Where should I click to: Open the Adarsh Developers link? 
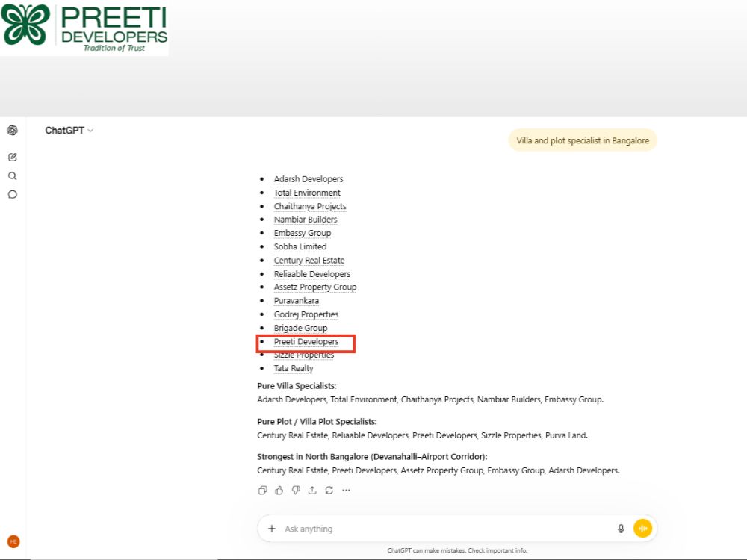[309, 179]
